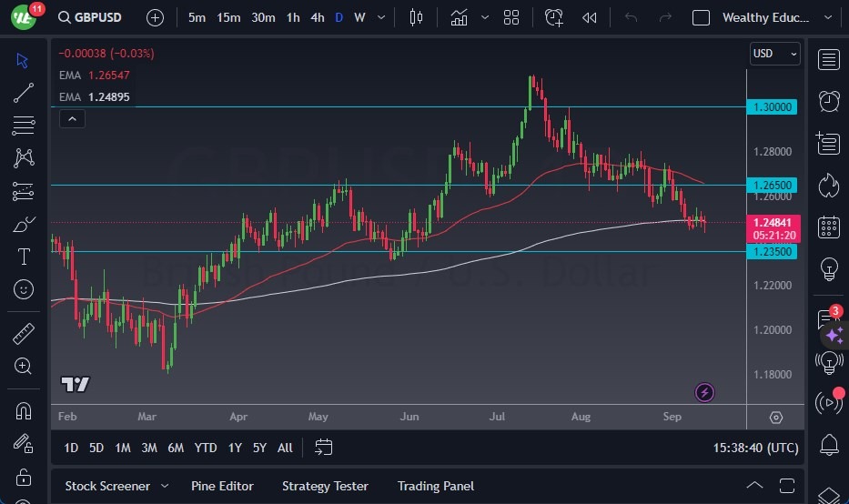849x504 pixels.
Task: Switch to the Strategy Tester tab
Action: (x=325, y=486)
